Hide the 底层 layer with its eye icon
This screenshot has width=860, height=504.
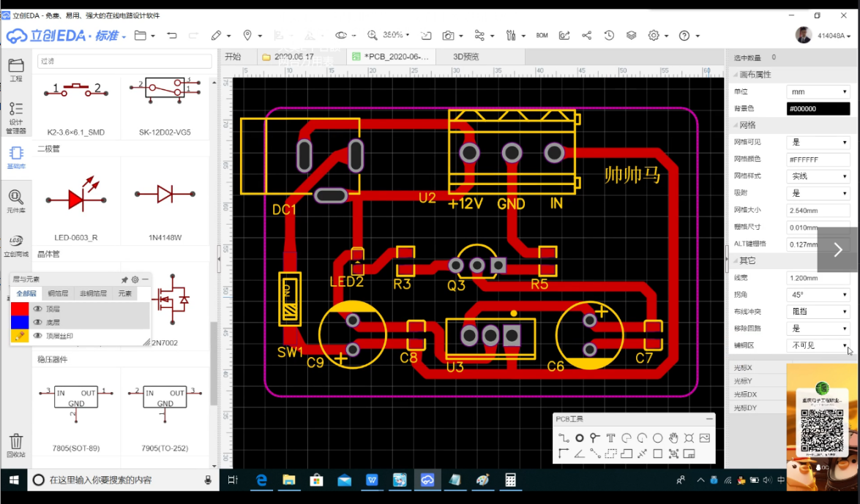[37, 322]
